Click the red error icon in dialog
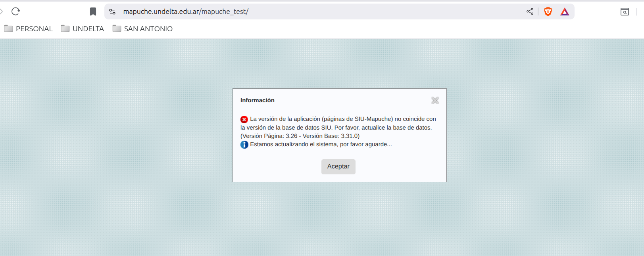Screen dimensions: 644x256 [x=244, y=119]
